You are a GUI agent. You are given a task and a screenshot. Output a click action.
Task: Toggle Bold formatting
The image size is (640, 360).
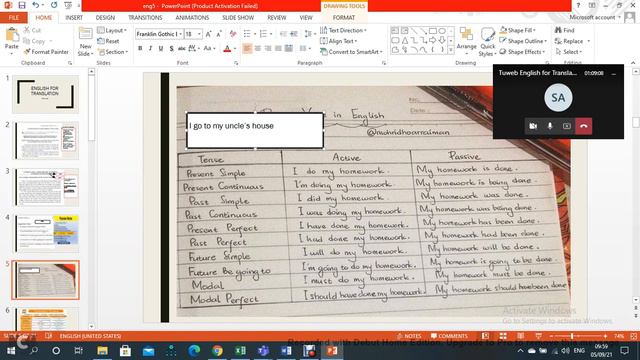(x=140, y=49)
